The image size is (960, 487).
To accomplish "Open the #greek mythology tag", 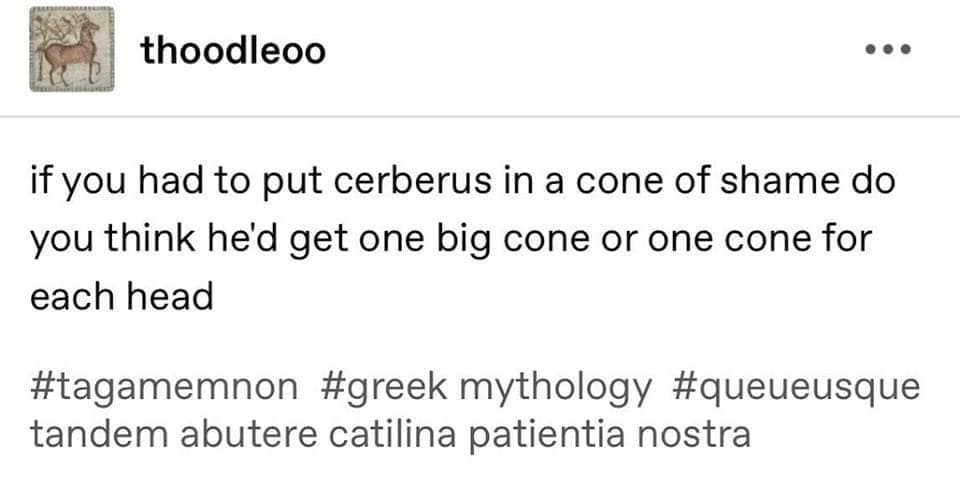I will pyautogui.click(x=486, y=386).
